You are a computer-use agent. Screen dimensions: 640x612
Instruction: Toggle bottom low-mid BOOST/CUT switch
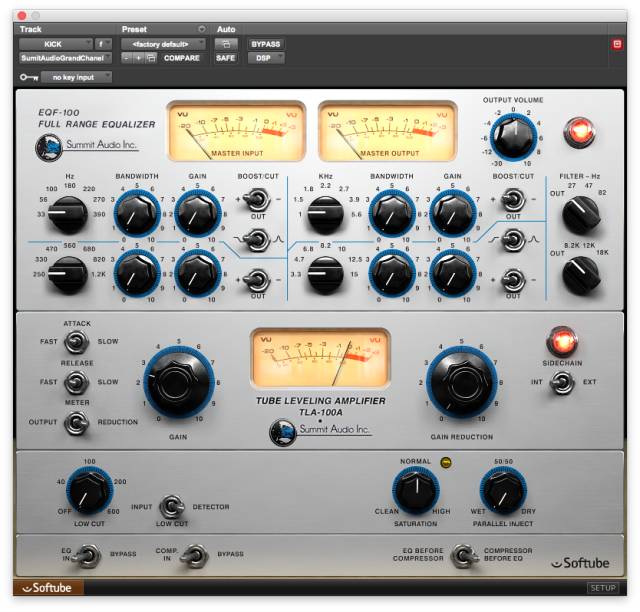tap(258, 280)
